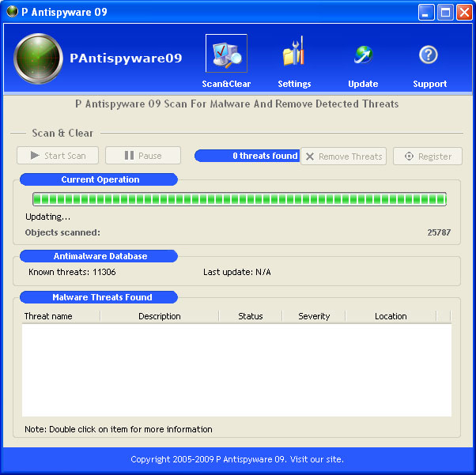Click the Updating... status text
Image resolution: width=476 pixels, height=475 pixels.
coord(47,217)
